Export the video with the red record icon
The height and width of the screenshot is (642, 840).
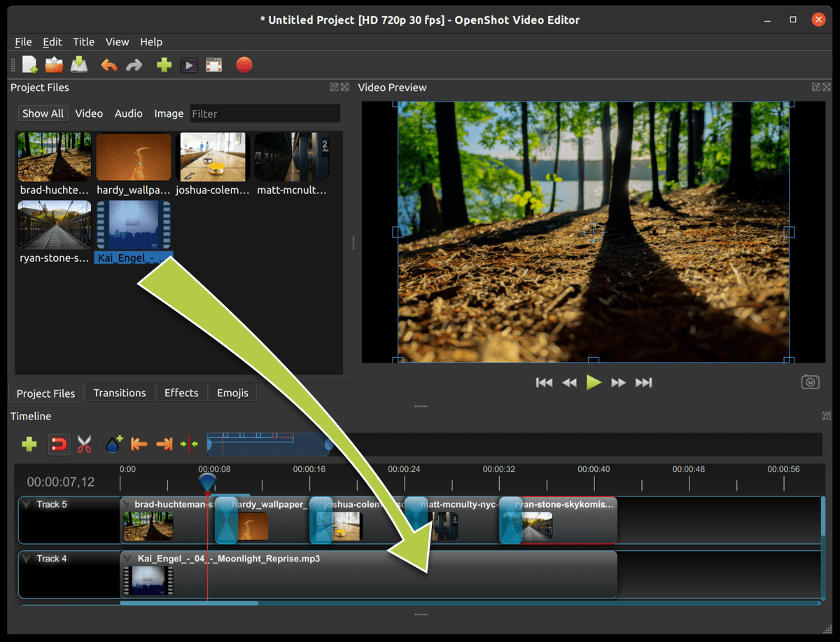244,64
